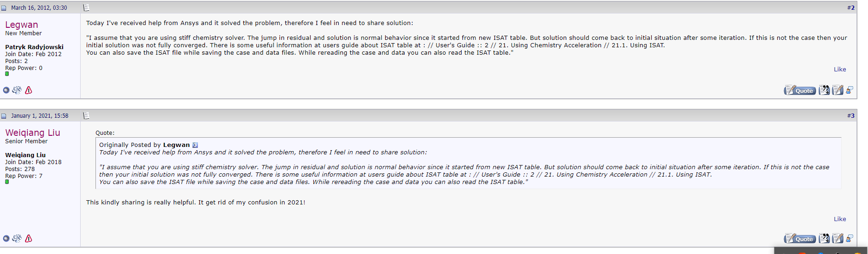Click quick reply icon on post #3
Screen dimensions: 868x254
[837, 238]
